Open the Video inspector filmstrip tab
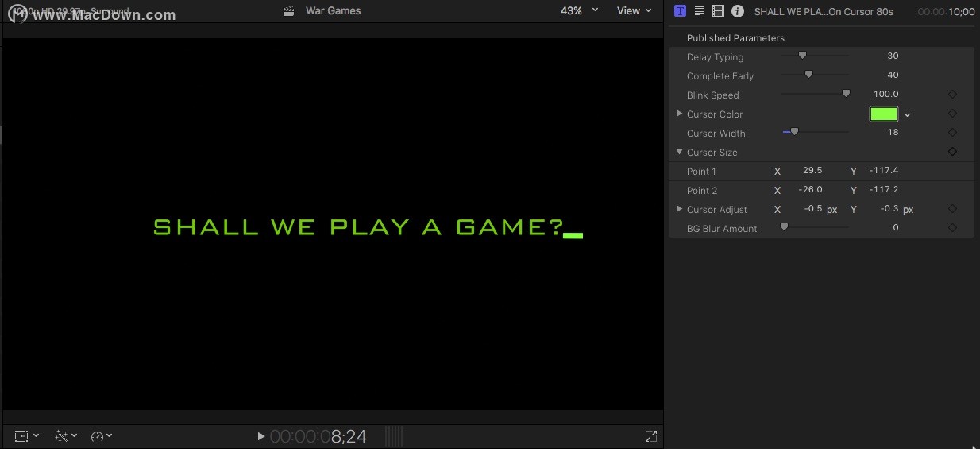980x449 pixels. (x=719, y=11)
